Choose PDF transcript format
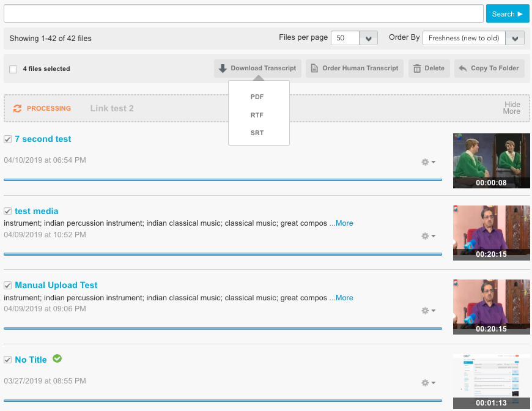The image size is (532, 411). point(257,97)
